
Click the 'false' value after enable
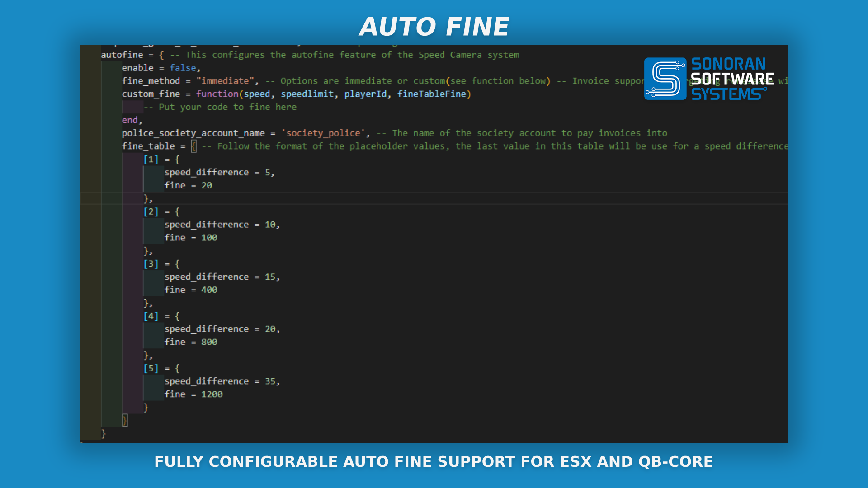coord(183,68)
